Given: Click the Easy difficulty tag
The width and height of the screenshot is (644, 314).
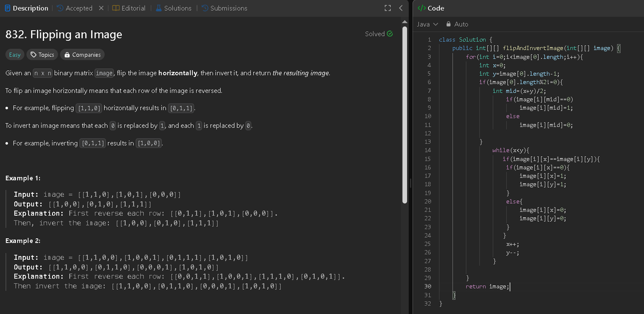Looking at the screenshot, I should point(15,55).
